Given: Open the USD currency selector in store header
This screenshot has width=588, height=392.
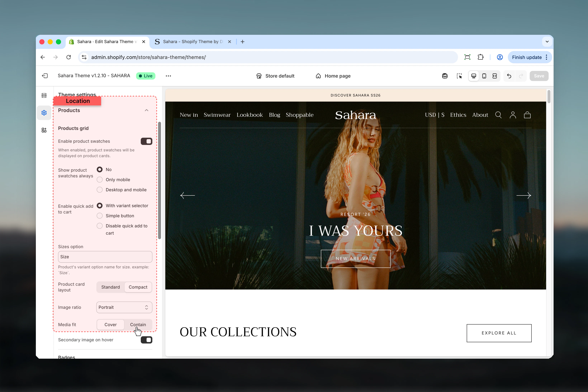Looking at the screenshot, I should click(435, 115).
